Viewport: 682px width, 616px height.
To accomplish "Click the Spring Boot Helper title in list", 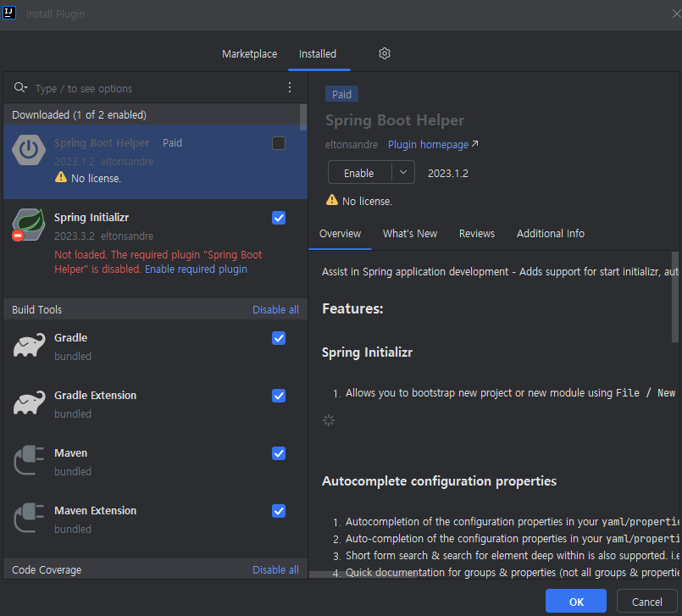I will 102,142.
